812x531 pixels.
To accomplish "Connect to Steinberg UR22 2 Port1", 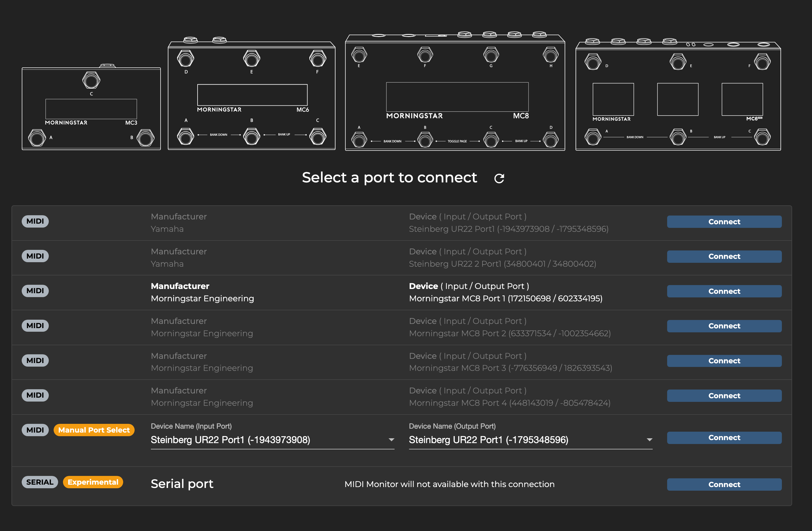I will (724, 256).
